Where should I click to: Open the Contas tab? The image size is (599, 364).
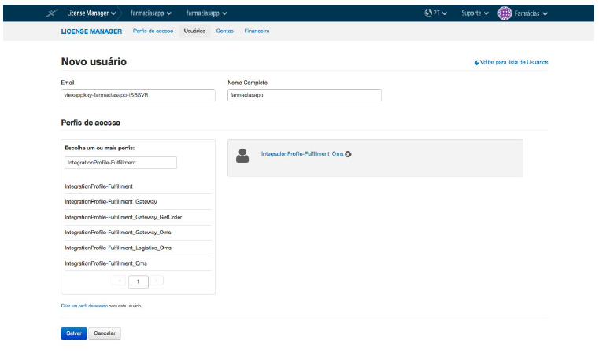coord(224,31)
